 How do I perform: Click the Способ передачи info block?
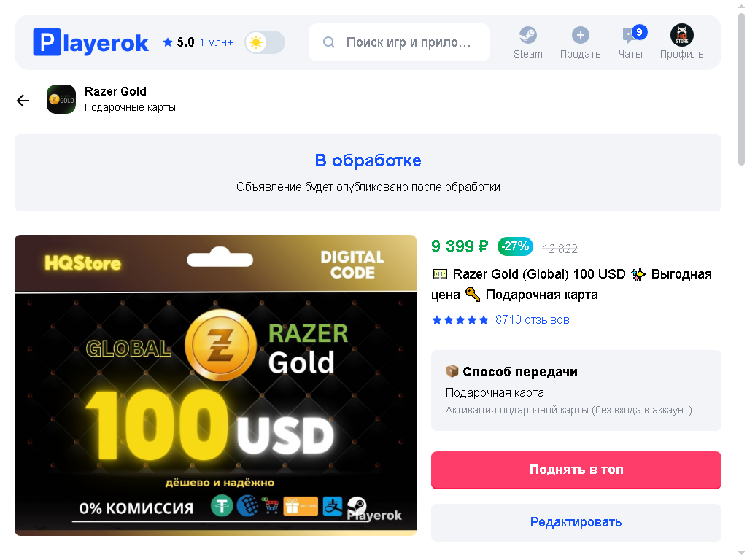(576, 391)
